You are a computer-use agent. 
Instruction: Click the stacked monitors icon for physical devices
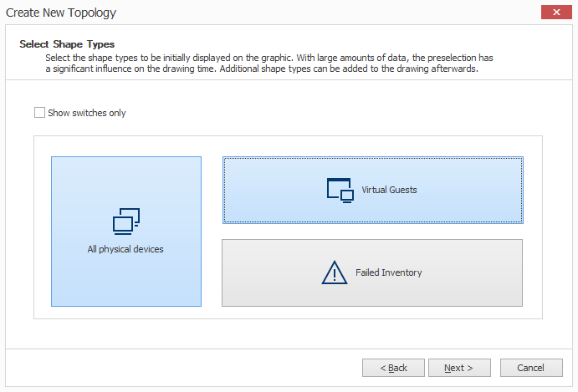[x=126, y=221]
